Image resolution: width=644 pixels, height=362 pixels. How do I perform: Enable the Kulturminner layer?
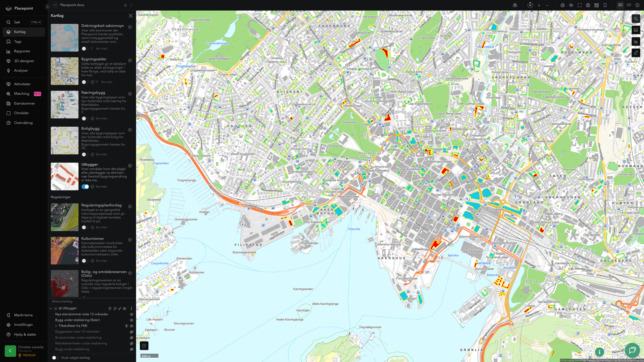click(x=85, y=261)
